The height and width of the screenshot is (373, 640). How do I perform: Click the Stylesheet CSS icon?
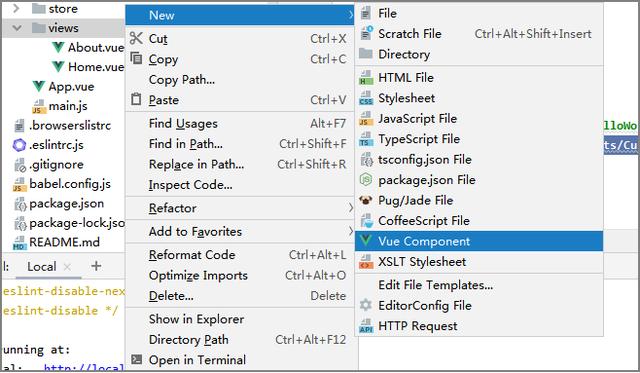pyautogui.click(x=366, y=98)
